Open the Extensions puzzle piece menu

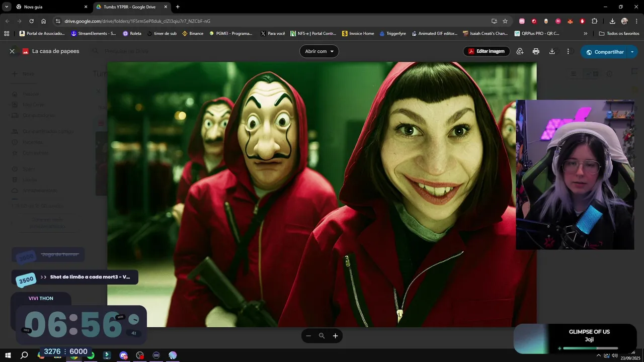595,21
